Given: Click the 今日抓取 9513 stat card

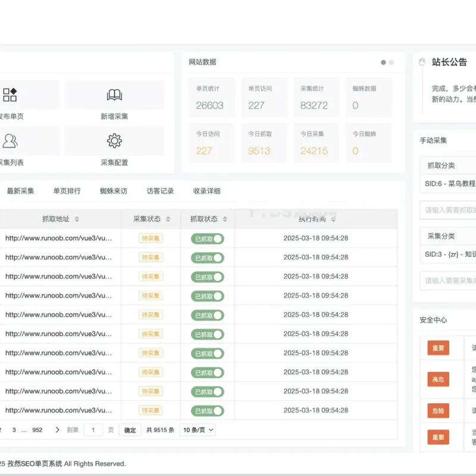Looking at the screenshot, I should tap(264, 143).
